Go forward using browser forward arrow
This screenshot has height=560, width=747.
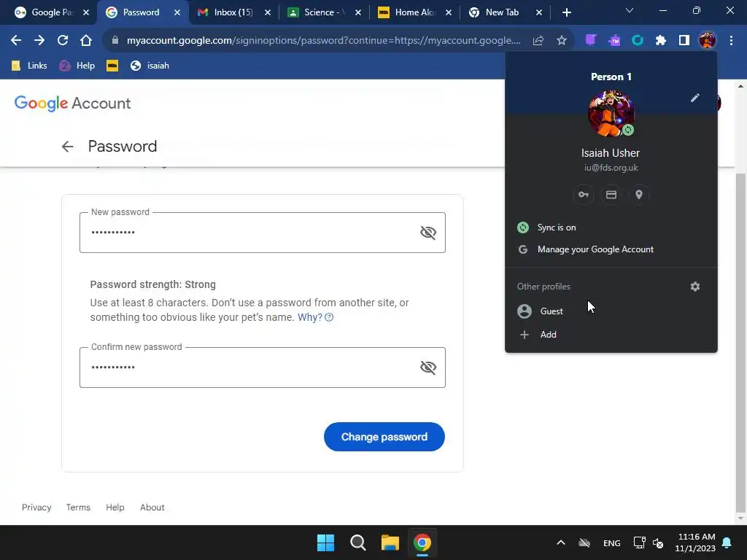39,41
